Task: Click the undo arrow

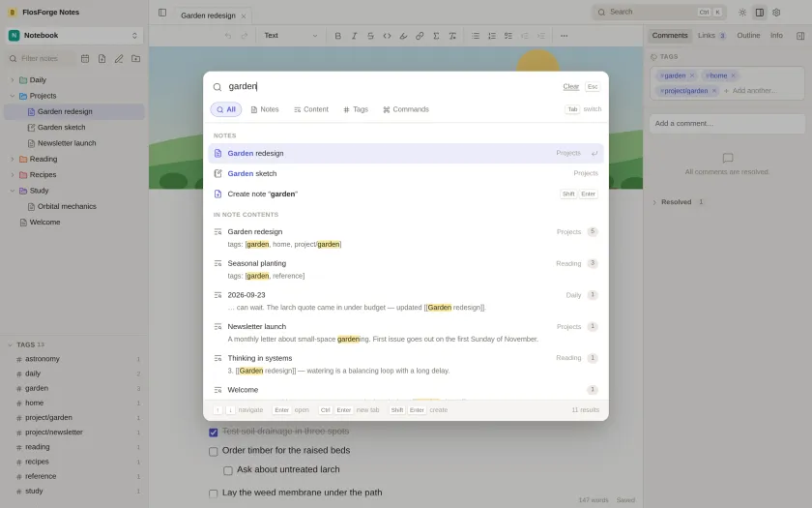Action: 228,36
